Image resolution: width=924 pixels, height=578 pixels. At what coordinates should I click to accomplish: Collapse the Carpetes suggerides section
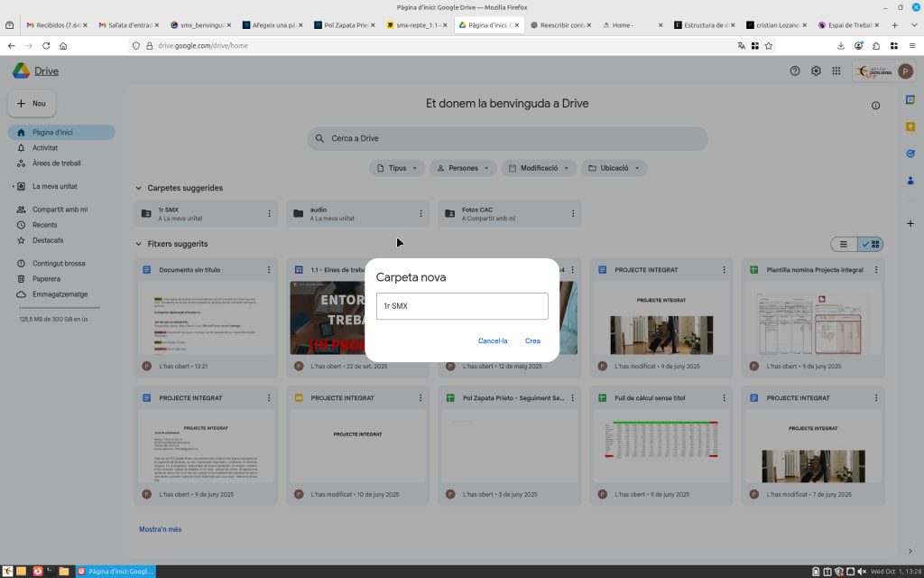pyautogui.click(x=138, y=188)
